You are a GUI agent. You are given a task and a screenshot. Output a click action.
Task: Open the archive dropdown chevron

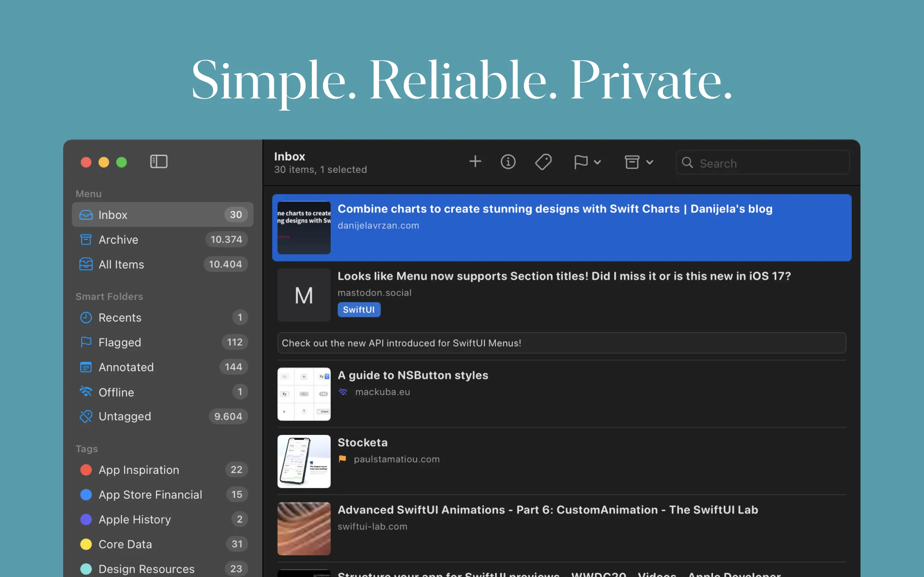click(x=649, y=162)
